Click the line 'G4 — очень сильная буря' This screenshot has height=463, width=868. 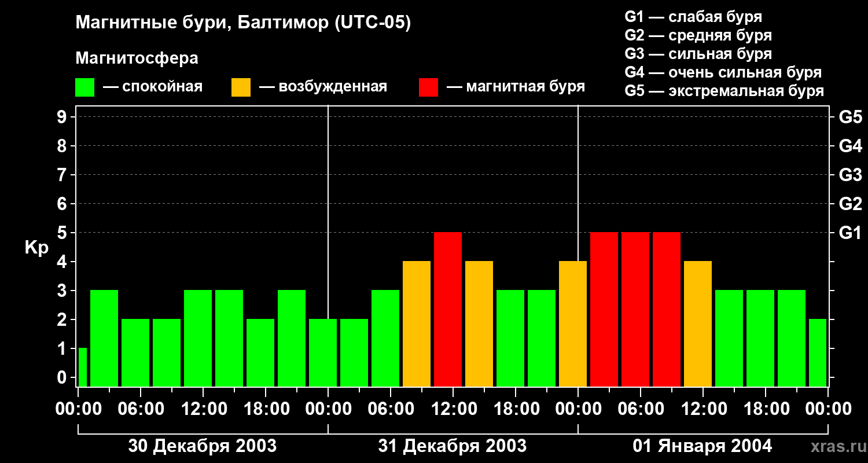coord(723,72)
